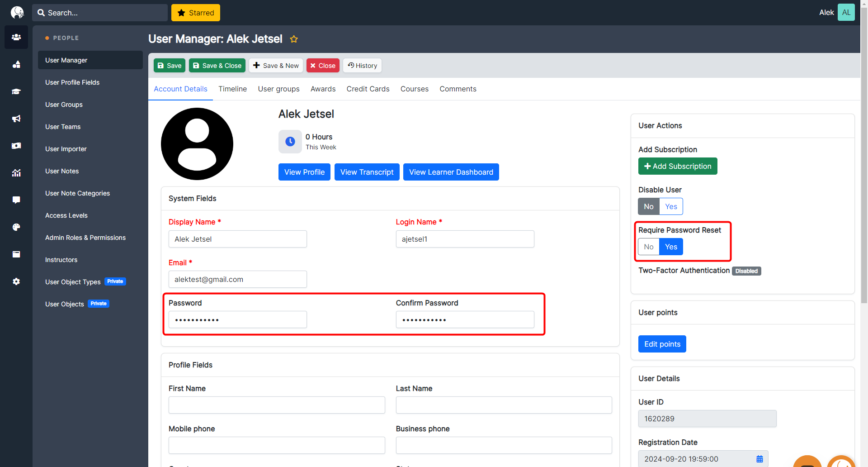Open the megaphone marketing icon

coord(16,119)
